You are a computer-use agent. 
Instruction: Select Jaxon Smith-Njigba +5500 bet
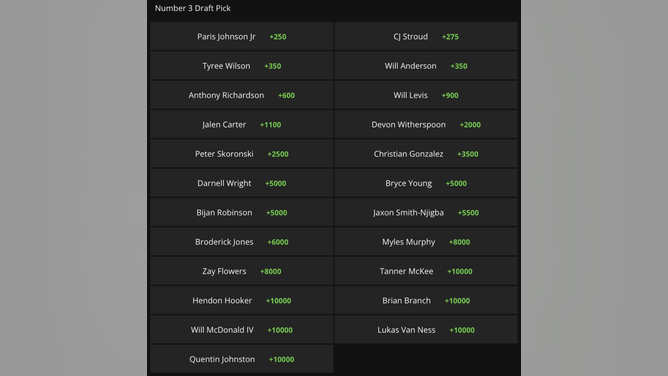coord(426,212)
